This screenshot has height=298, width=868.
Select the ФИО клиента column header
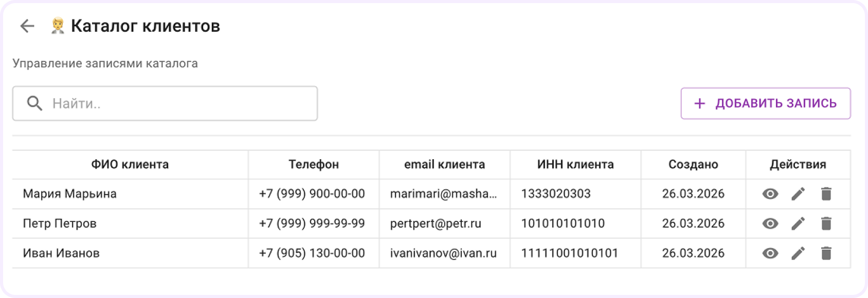pos(130,164)
